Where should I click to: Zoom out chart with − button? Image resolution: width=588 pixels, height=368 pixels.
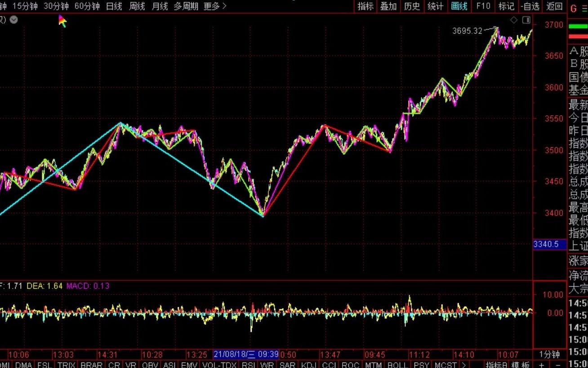[557, 365]
